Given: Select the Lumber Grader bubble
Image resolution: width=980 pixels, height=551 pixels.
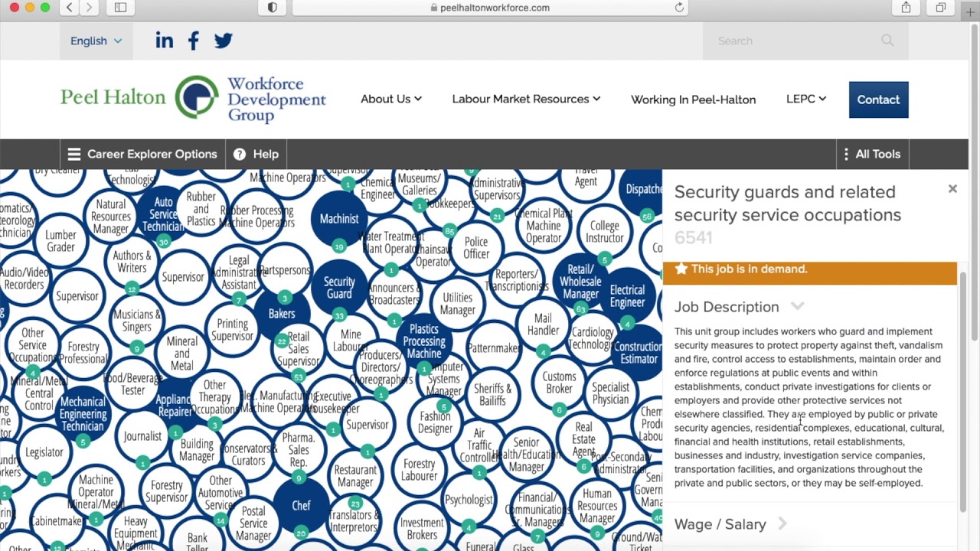Looking at the screenshot, I should tap(60, 241).
